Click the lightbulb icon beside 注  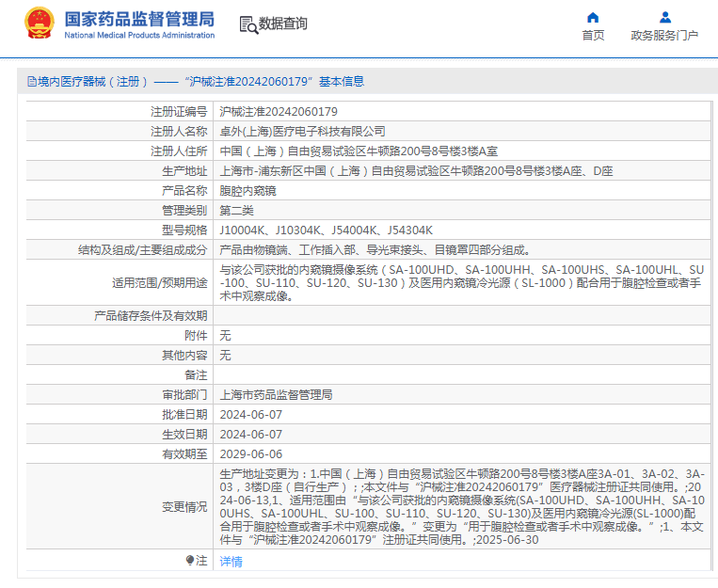point(190,560)
